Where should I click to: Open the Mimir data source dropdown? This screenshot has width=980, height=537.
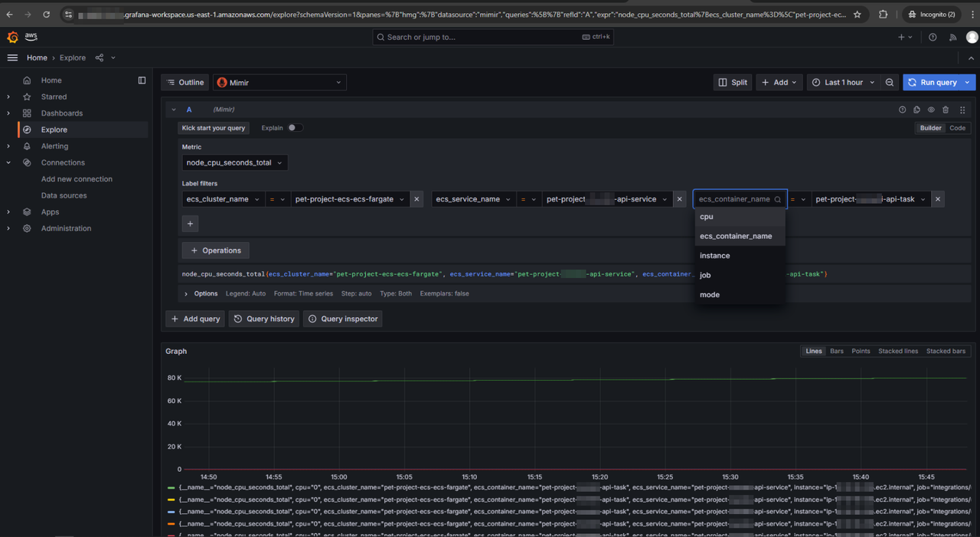tap(279, 82)
